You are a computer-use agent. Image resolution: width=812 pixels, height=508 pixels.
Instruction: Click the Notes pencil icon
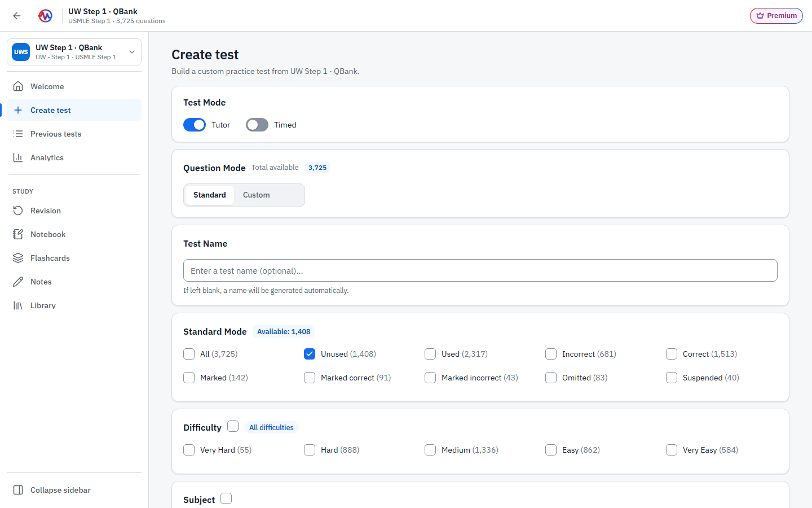(18, 282)
